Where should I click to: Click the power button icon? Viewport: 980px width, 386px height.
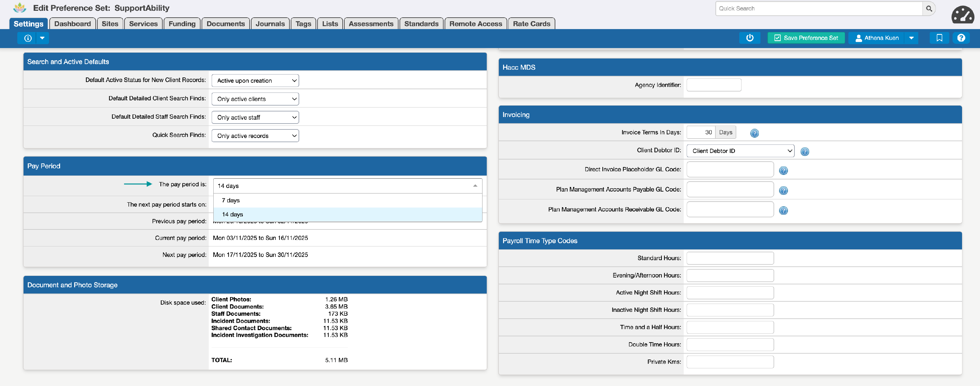pyautogui.click(x=749, y=38)
